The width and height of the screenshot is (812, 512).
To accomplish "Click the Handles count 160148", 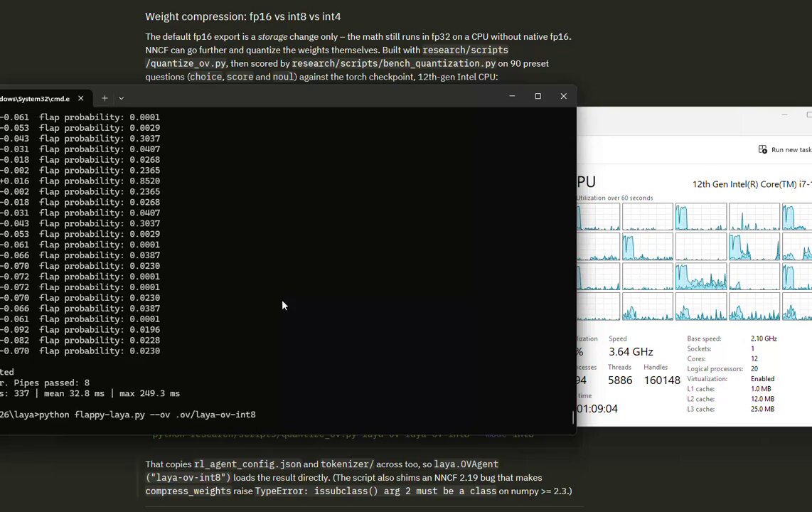I will (x=662, y=380).
